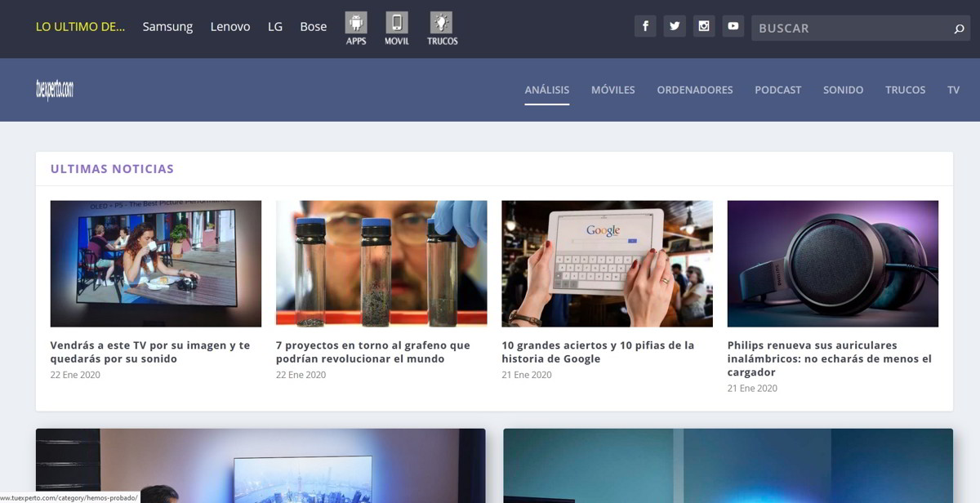Open the YouTube social icon

(x=733, y=26)
